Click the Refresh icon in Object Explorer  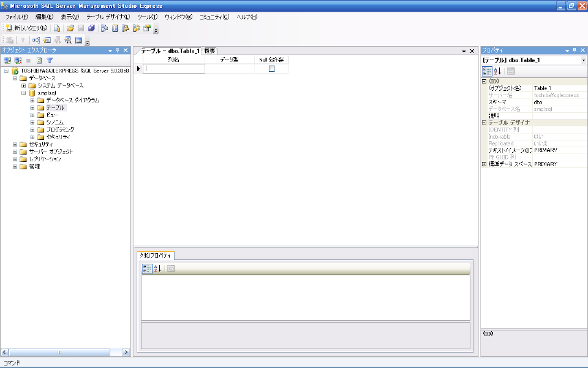(39, 61)
